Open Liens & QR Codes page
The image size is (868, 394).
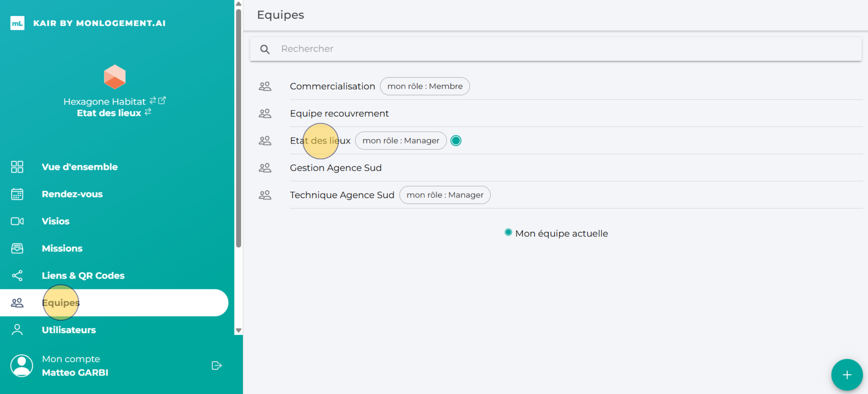coord(83,276)
